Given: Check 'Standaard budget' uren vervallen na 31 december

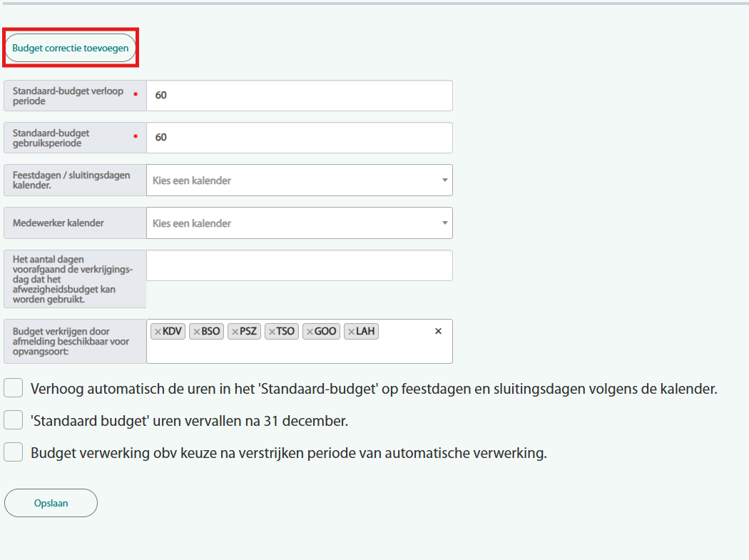Looking at the screenshot, I should click(x=14, y=421).
